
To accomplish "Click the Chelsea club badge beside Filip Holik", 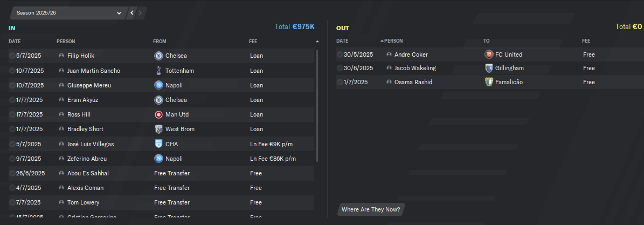I will 158,56.
